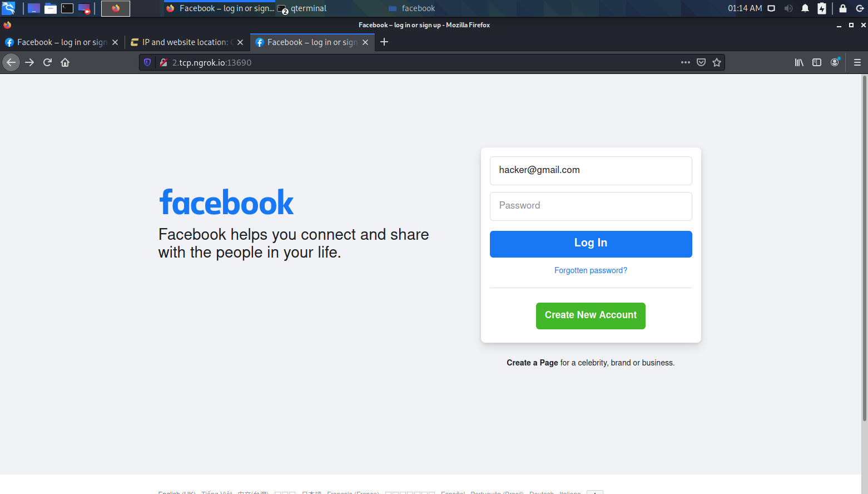Open the Firefox Library menu
This screenshot has height=494, width=868.
pos(799,62)
